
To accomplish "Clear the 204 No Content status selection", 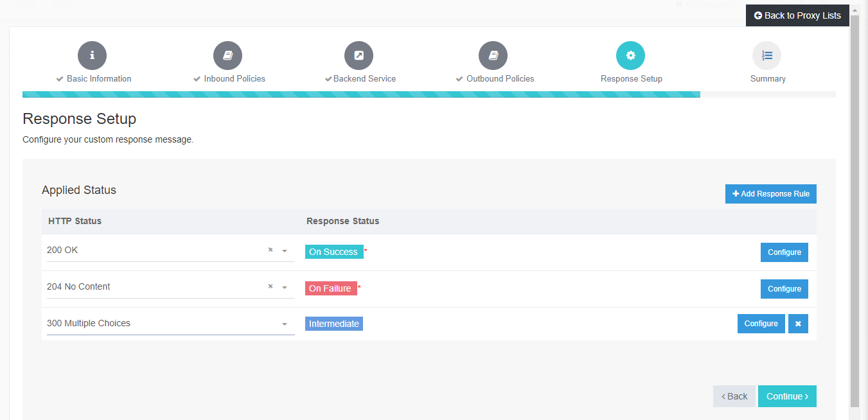I will [270, 286].
